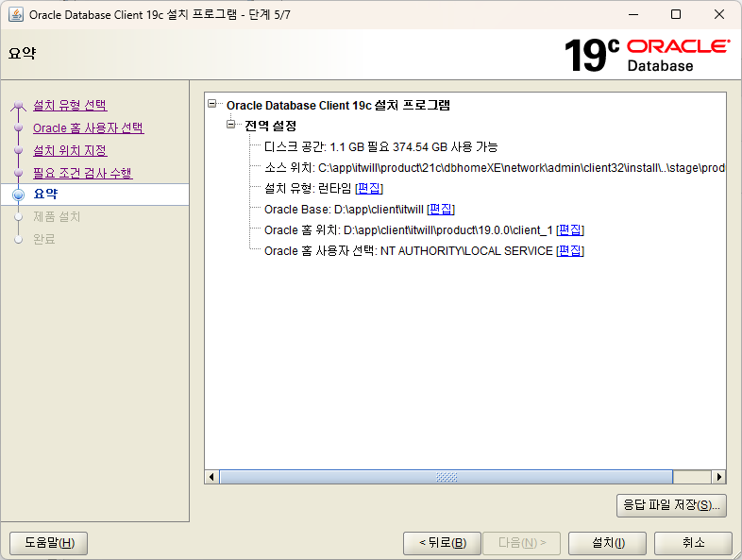
Task: Go back with the 뒤로 button
Action: point(443,543)
